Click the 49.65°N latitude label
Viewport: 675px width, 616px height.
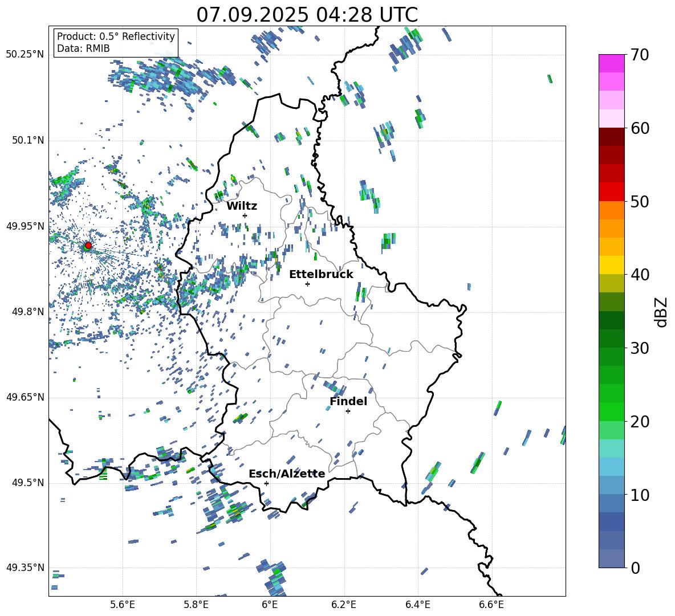coord(25,397)
